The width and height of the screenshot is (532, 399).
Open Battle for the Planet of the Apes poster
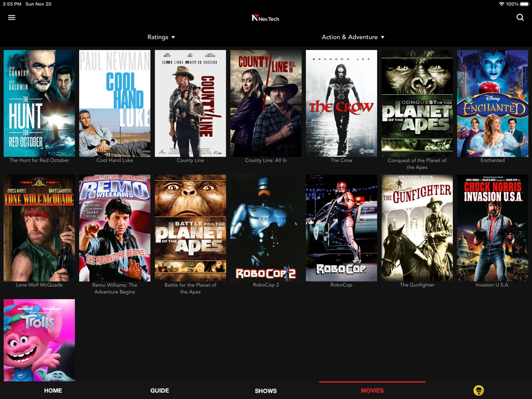click(190, 228)
